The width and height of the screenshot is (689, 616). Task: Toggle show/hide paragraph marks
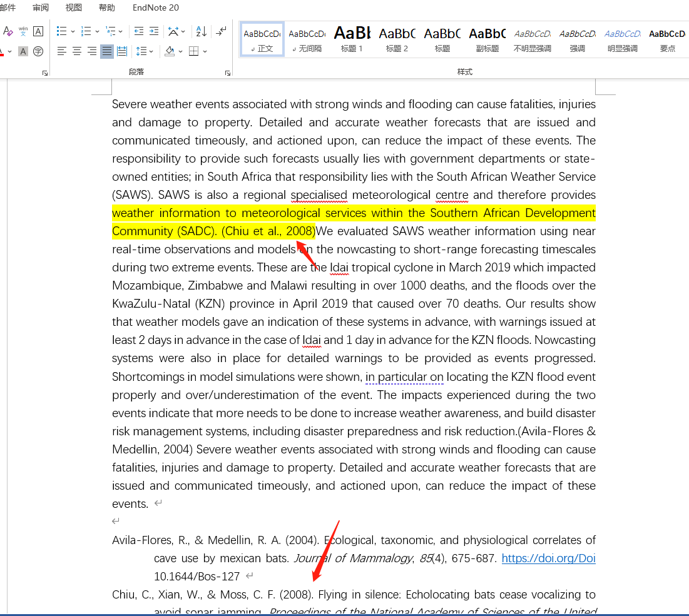tap(221, 31)
